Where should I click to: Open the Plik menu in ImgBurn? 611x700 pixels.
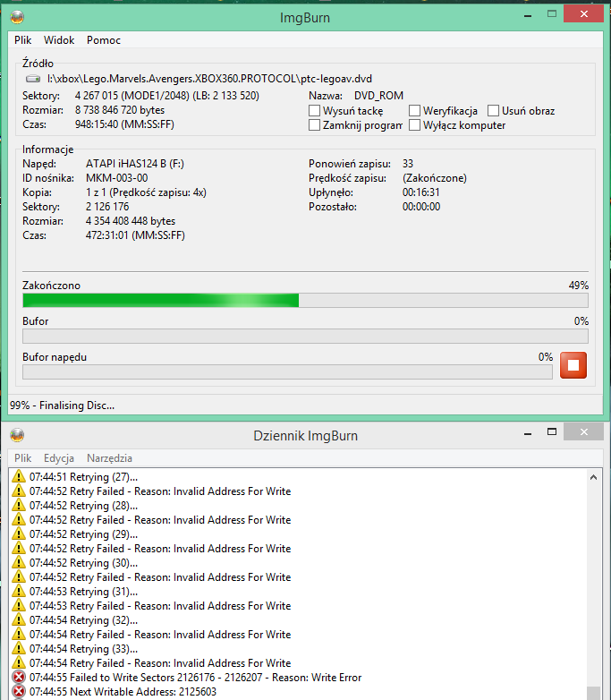tap(22, 40)
